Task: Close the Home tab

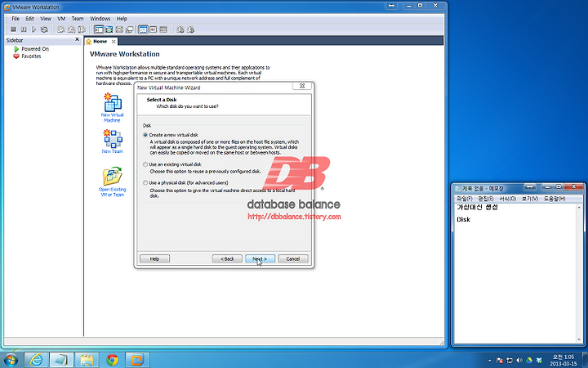Action: (x=114, y=42)
